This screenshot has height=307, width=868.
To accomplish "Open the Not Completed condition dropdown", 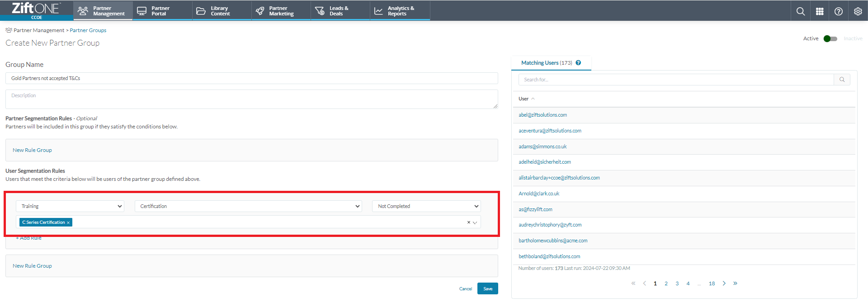I will (426, 206).
